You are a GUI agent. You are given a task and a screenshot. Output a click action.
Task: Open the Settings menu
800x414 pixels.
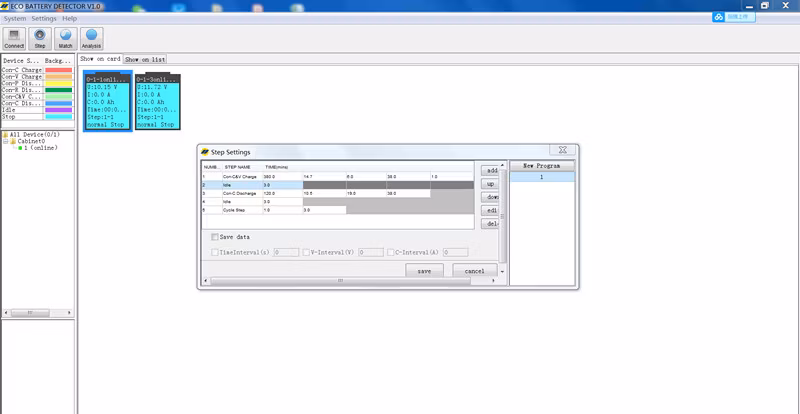point(43,19)
